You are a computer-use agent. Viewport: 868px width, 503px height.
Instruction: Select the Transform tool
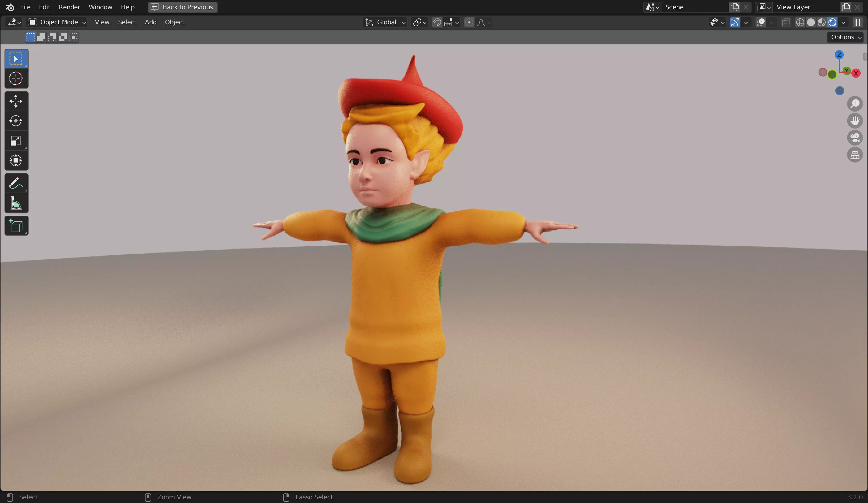(16, 160)
